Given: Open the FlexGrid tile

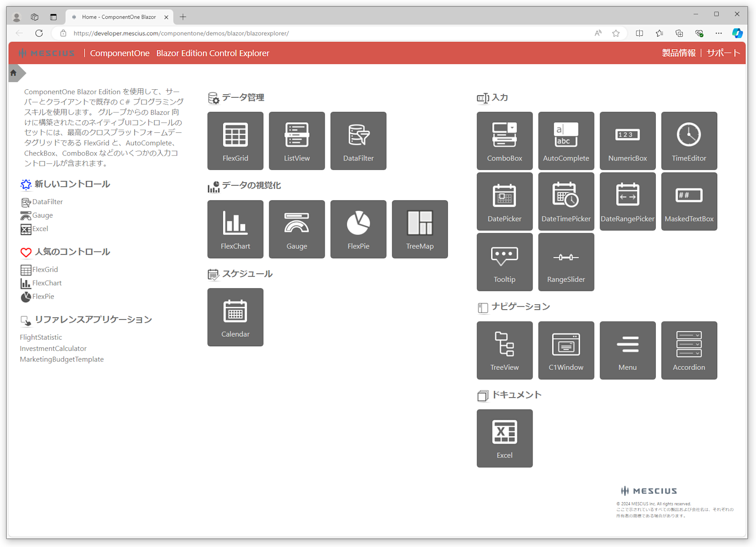Looking at the screenshot, I should pyautogui.click(x=235, y=141).
